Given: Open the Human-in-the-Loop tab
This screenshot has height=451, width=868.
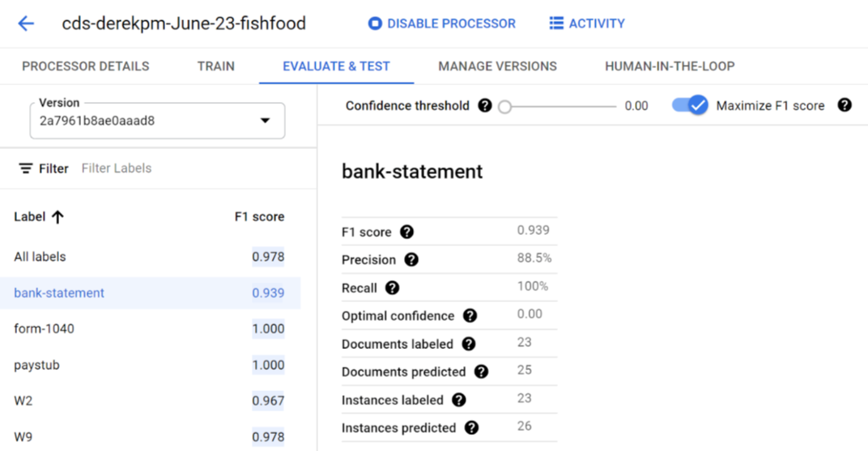Looking at the screenshot, I should coord(670,66).
